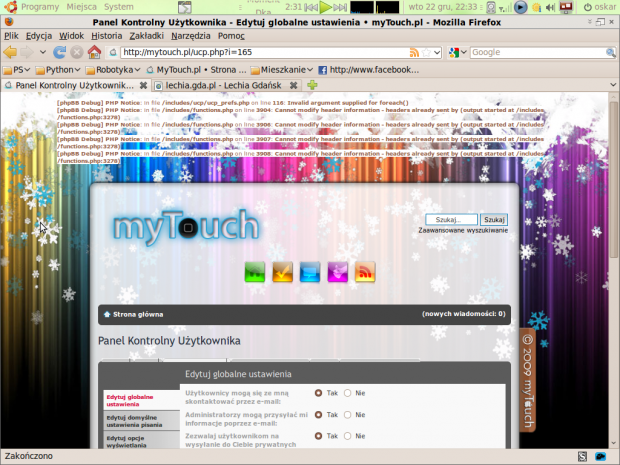This screenshot has width=620, height=465.
Task: Open the nowych wiadomości: 0 link
Action: coord(463,314)
